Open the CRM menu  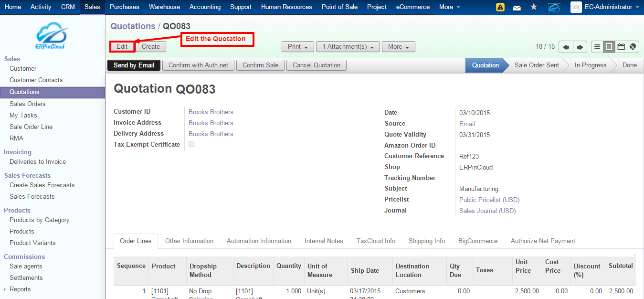(68, 7)
